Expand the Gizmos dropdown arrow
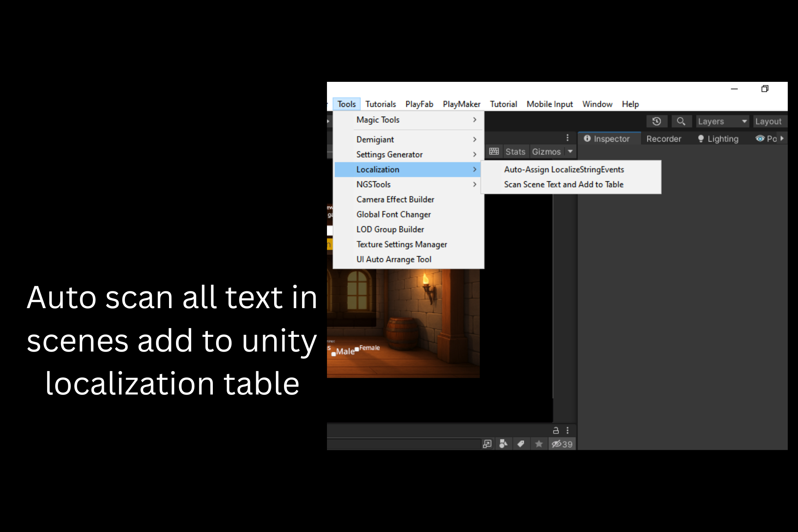This screenshot has height=532, width=798. pyautogui.click(x=570, y=151)
